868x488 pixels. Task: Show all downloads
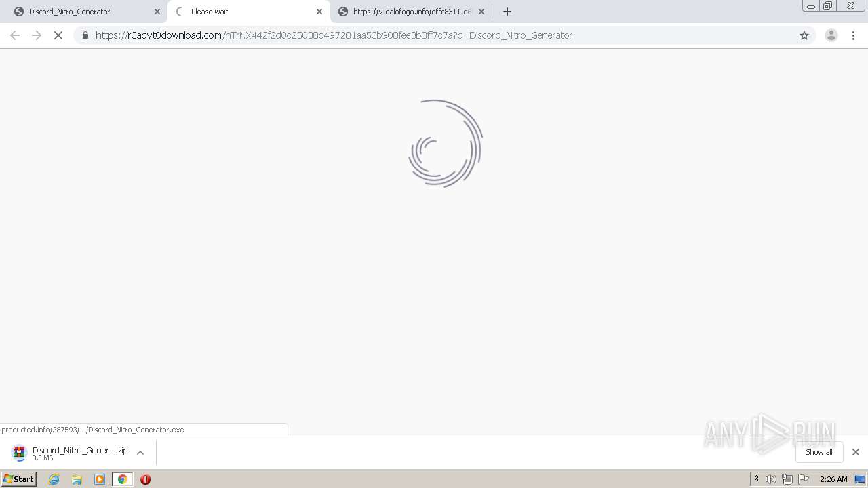pos(819,452)
